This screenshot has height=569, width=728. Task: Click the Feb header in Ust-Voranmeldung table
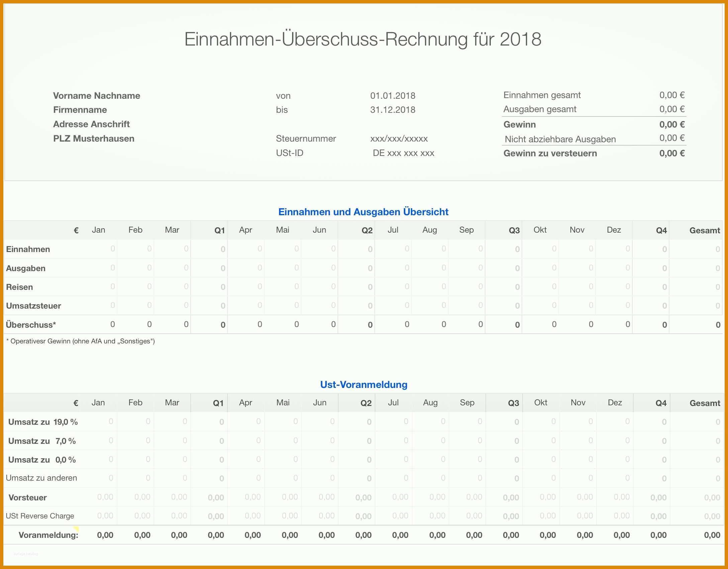coord(135,403)
